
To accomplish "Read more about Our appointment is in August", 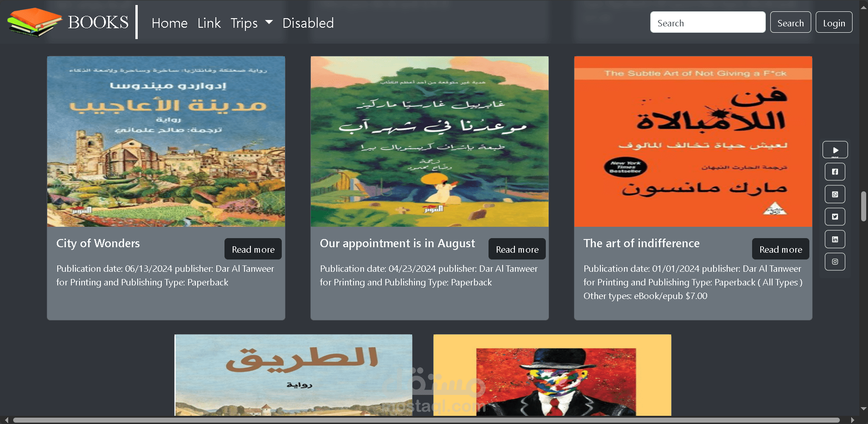I will (517, 249).
